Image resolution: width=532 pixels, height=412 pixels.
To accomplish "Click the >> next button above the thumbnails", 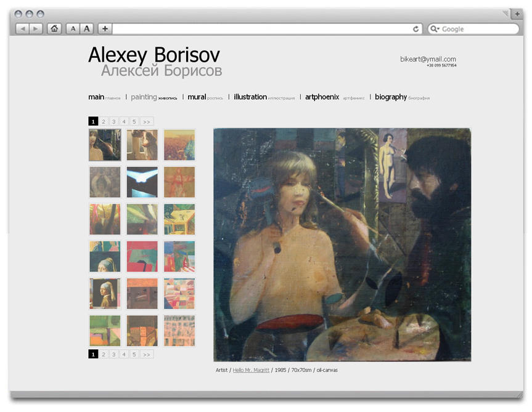I will [x=147, y=121].
